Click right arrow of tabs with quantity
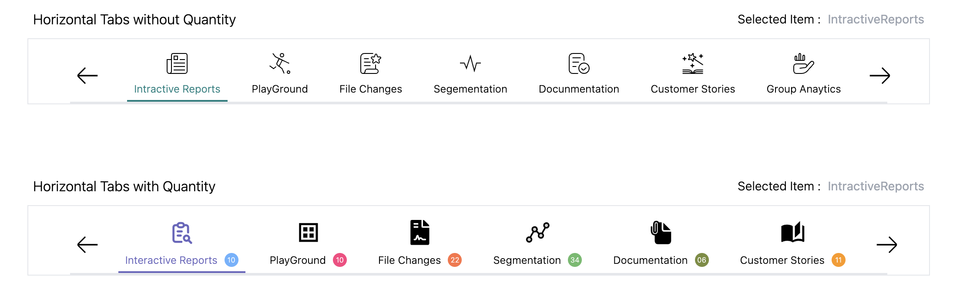The height and width of the screenshot is (306, 980). (x=887, y=245)
